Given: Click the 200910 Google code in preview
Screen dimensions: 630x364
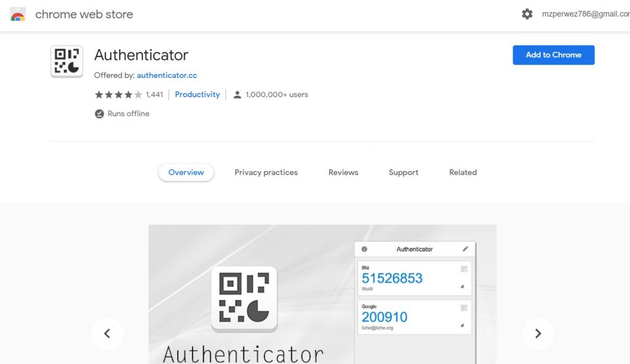Looking at the screenshot, I should point(385,317).
